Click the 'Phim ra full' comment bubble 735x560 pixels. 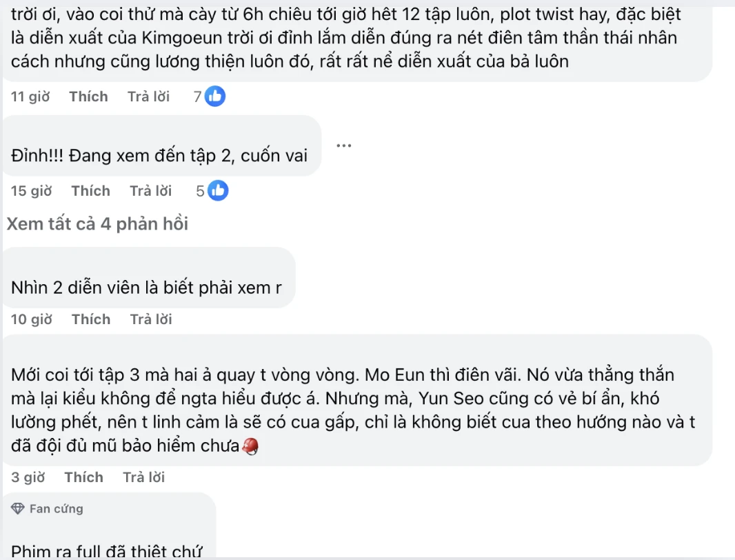(107, 550)
